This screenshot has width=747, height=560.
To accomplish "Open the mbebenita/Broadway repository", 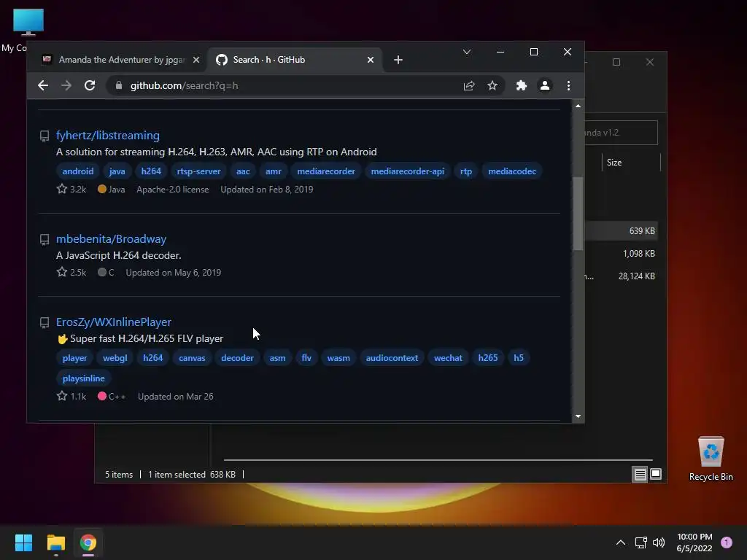I will [111, 239].
